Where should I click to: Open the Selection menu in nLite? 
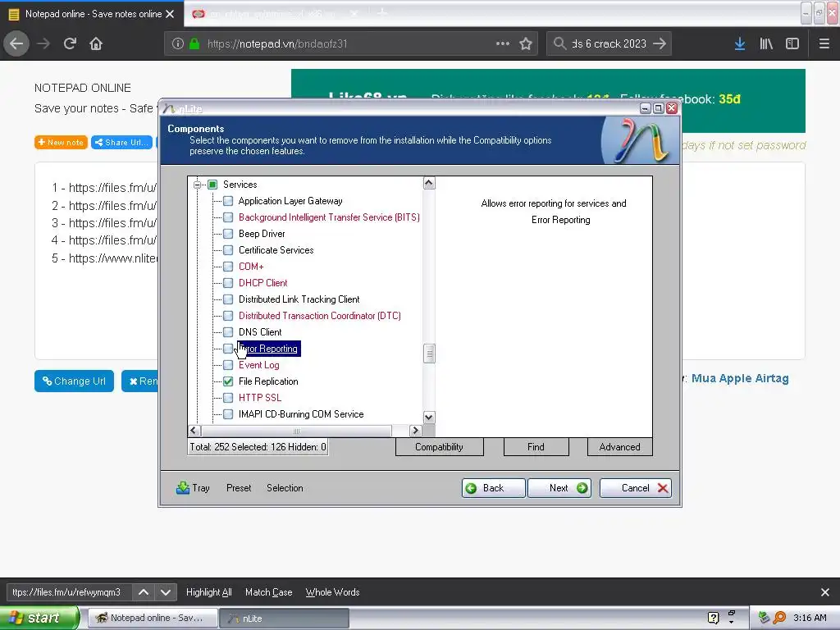pyautogui.click(x=285, y=488)
